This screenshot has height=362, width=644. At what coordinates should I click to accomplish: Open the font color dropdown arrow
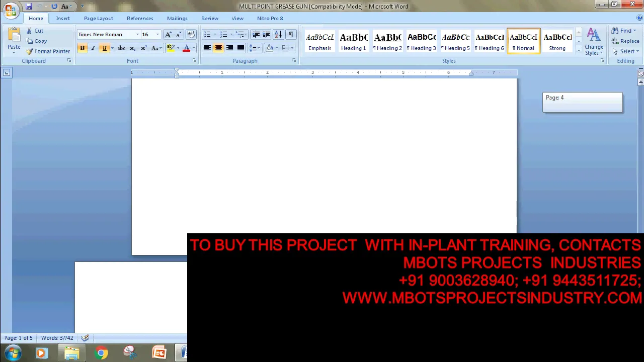[x=193, y=48]
